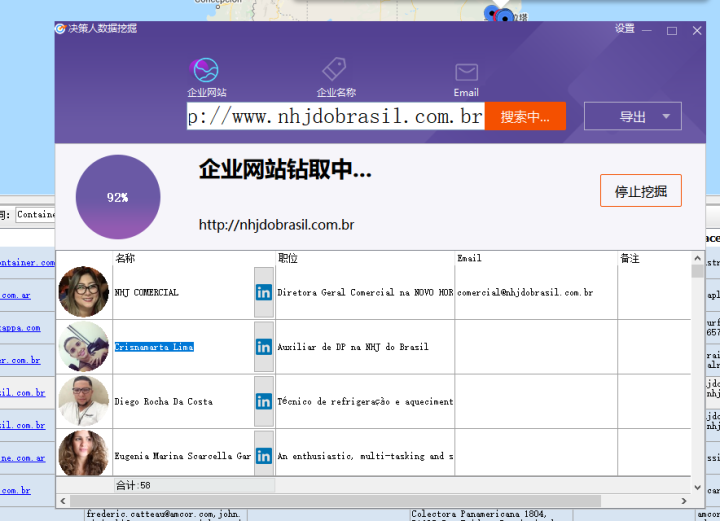This screenshot has width=720, height=521.
Task: Click Criznamarta Lima profile photo
Action: (x=84, y=347)
